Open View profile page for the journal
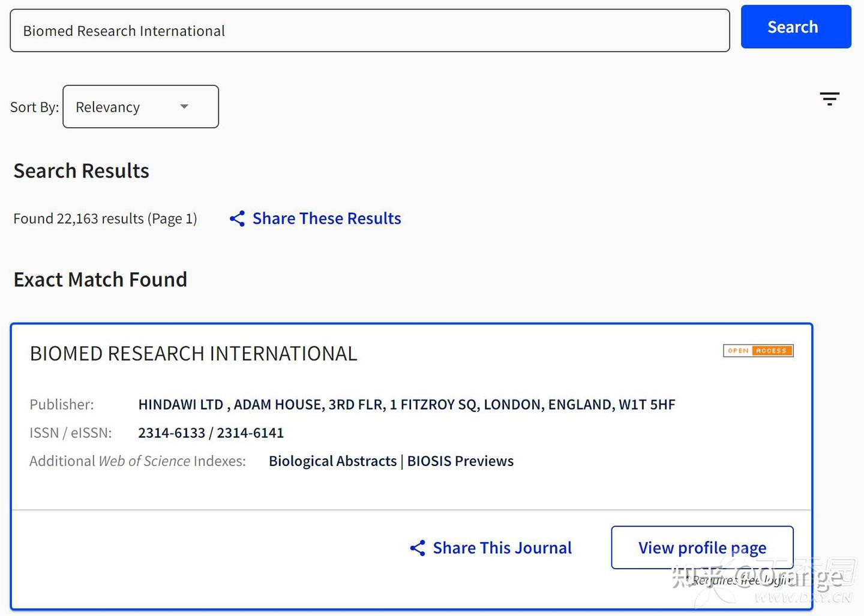 [x=702, y=548]
